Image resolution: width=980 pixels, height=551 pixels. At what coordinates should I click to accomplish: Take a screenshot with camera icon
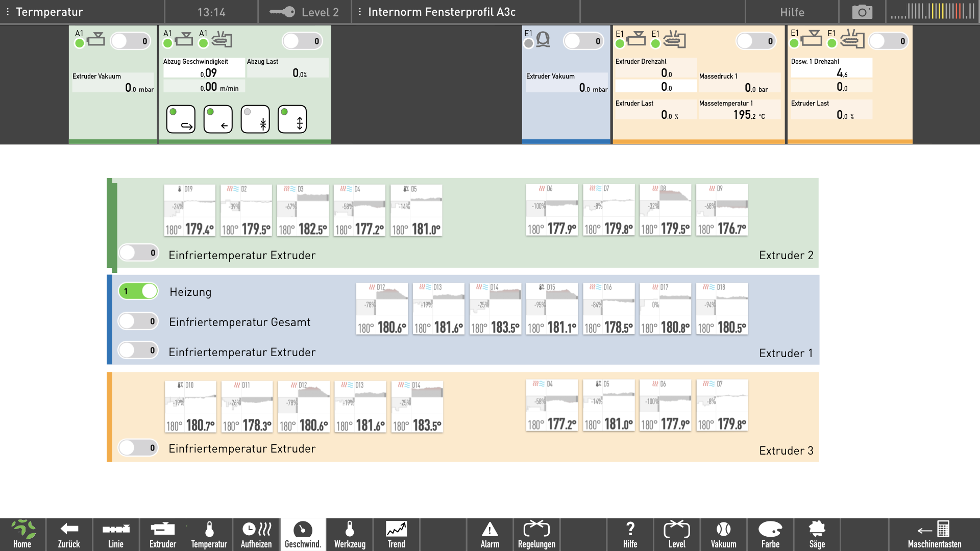862,12
